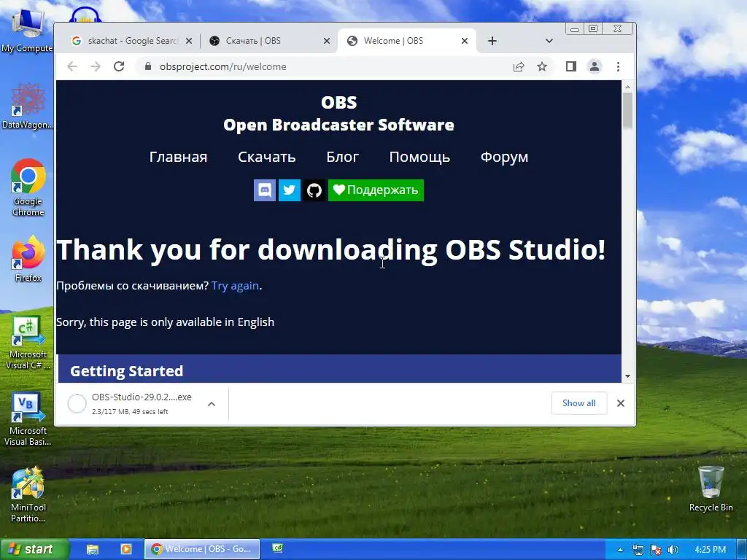
Task: Select the Recycle Bin desktop icon
Action: 711,489
